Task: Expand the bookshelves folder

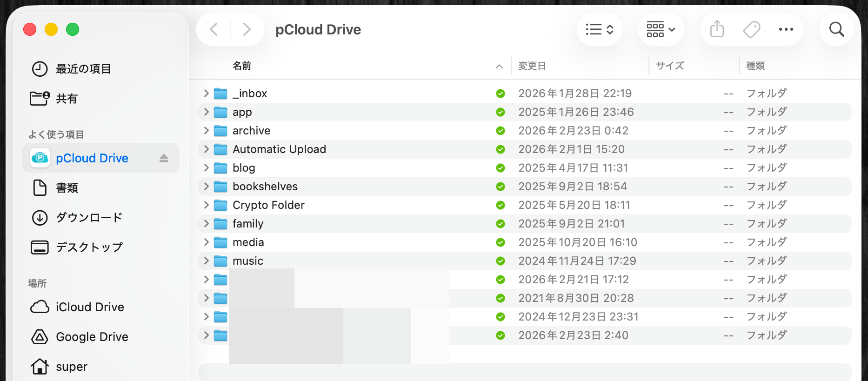Action: tap(206, 186)
